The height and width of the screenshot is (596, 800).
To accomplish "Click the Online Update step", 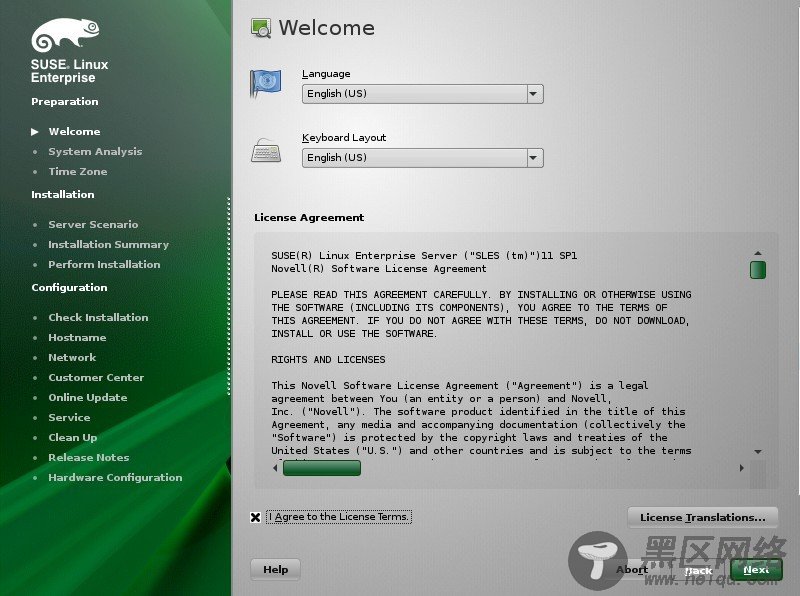I will (88, 398).
